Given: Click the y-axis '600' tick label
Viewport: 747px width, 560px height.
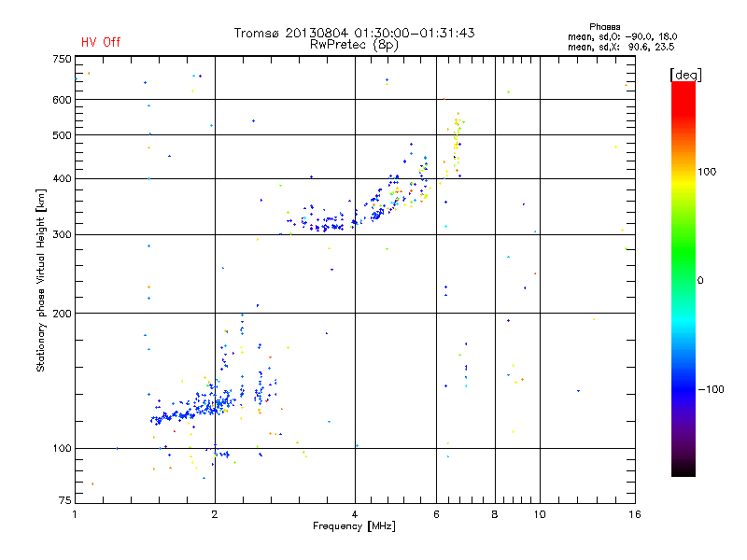Looking at the screenshot, I should click(x=62, y=100).
